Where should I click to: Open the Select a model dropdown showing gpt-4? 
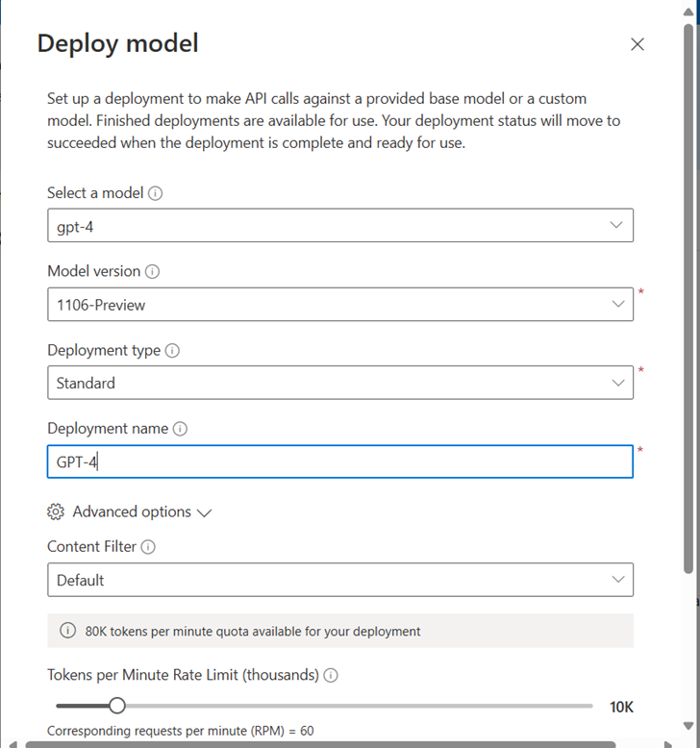pos(339,225)
